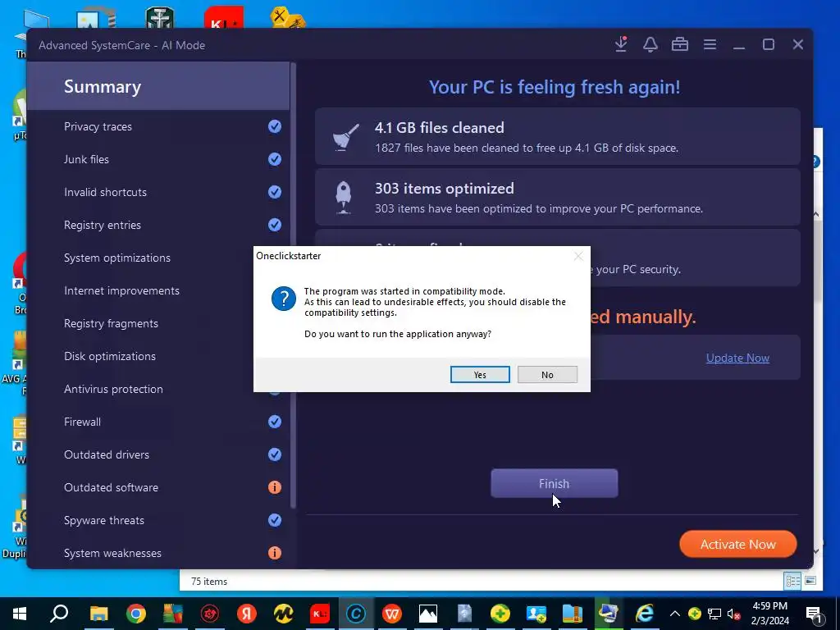The width and height of the screenshot is (840, 630).
Task: Click the Finish button
Action: tap(554, 483)
